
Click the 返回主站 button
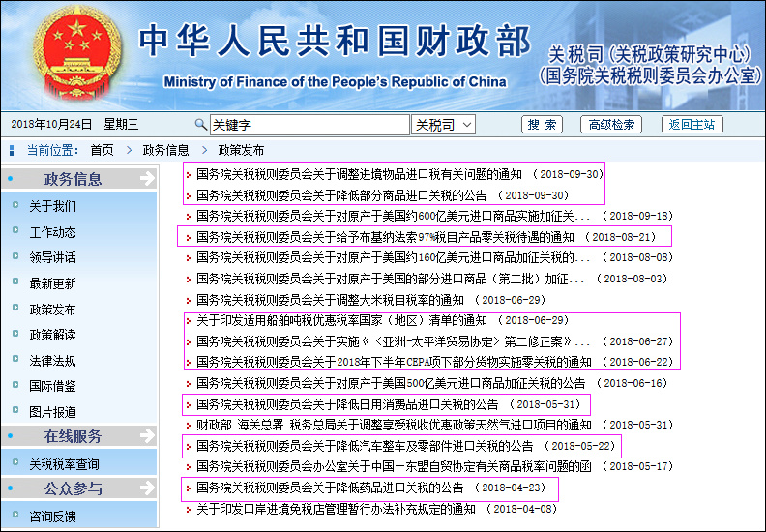(692, 125)
